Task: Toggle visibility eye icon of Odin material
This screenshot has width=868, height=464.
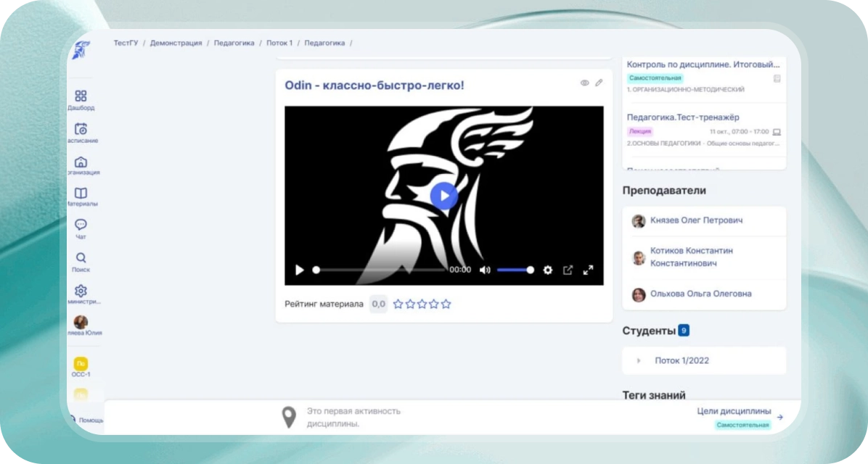Action: (x=584, y=83)
